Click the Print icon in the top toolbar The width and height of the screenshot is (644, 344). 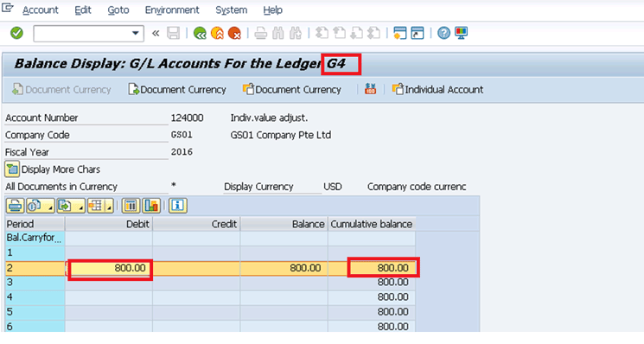(260, 33)
